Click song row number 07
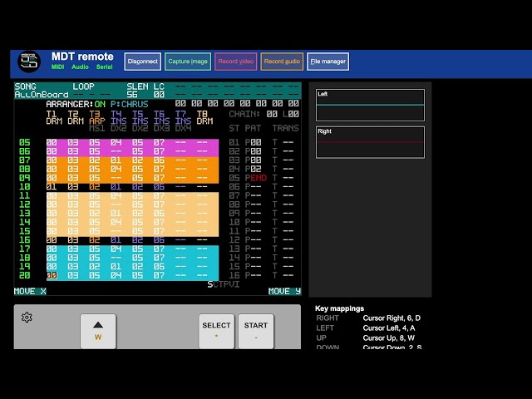This screenshot has width=532, height=399. click(x=24, y=160)
